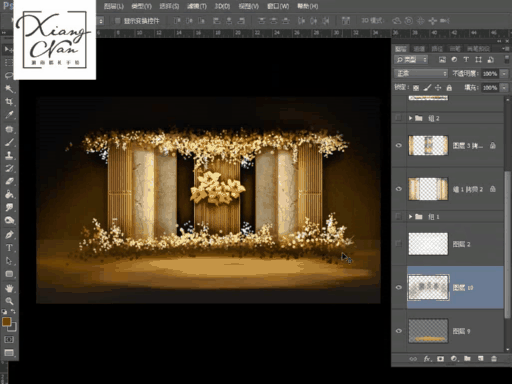This screenshot has height=384, width=512.
Task: Show the 图层 2 layer
Action: coord(398,244)
